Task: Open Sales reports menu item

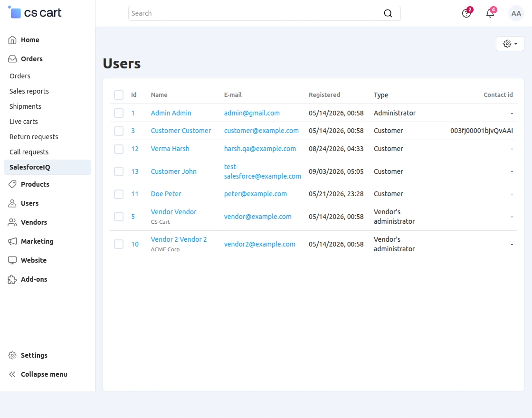Action: click(29, 91)
